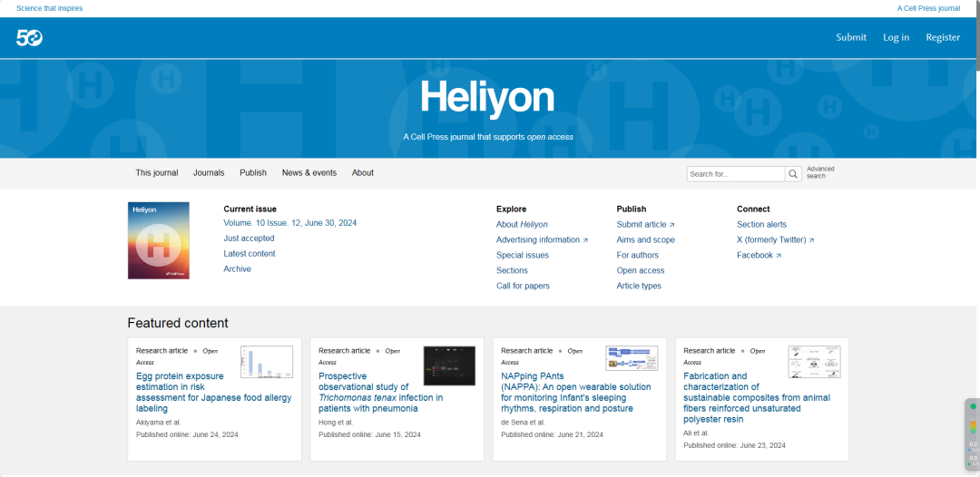Click Published online: June 24, 2024 text
The image size is (980, 477).
pyautogui.click(x=187, y=434)
